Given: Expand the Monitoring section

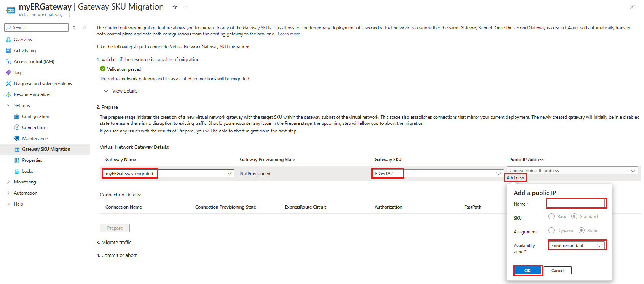Looking at the screenshot, I should tap(8, 182).
